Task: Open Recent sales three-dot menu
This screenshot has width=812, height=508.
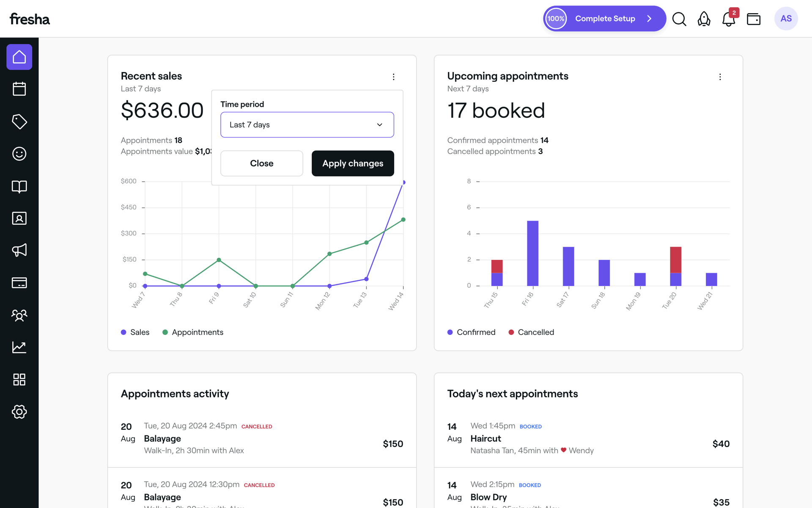Action: 393,77
